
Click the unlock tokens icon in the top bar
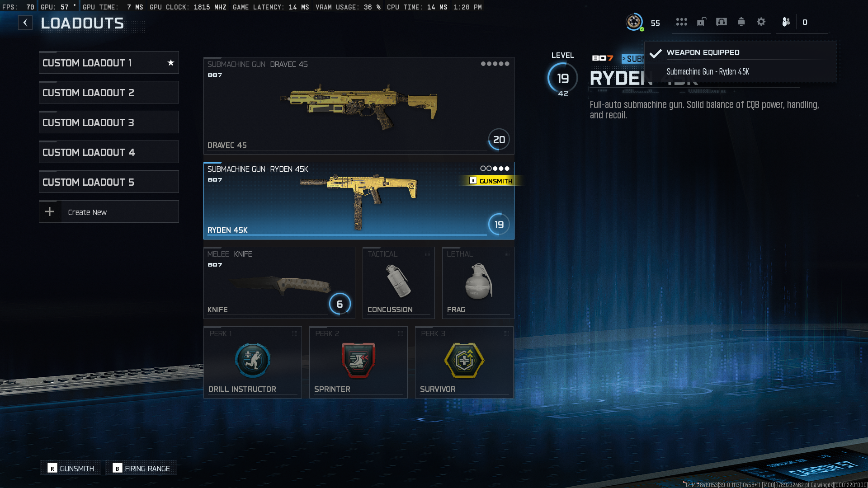pos(701,22)
